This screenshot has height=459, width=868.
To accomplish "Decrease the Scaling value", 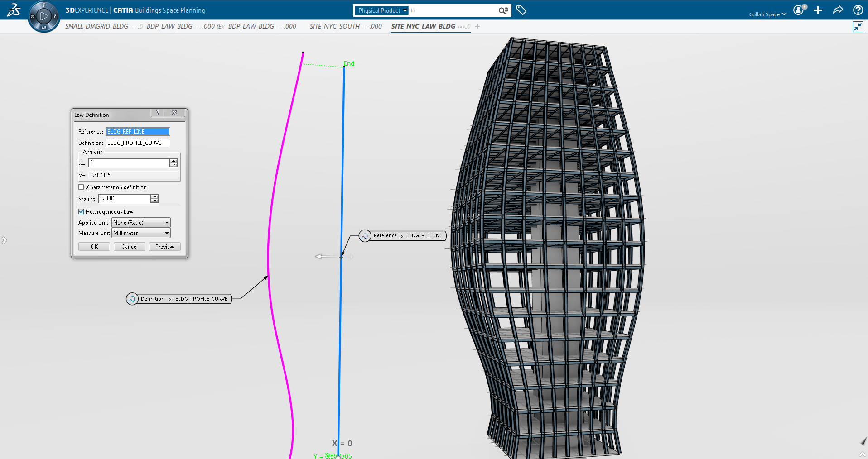I will [154, 201].
